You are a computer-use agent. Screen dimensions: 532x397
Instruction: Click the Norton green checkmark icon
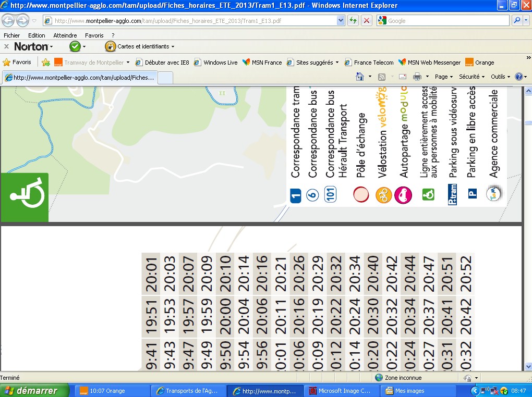(75, 46)
